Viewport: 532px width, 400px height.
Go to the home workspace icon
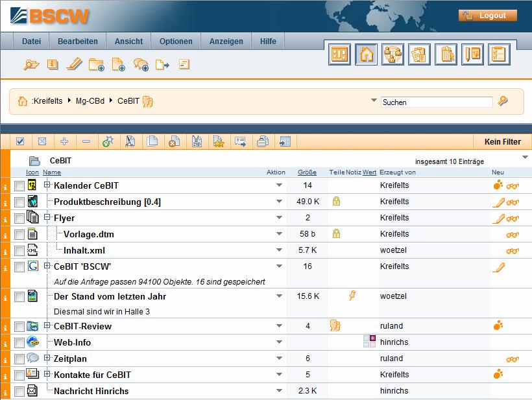click(367, 54)
